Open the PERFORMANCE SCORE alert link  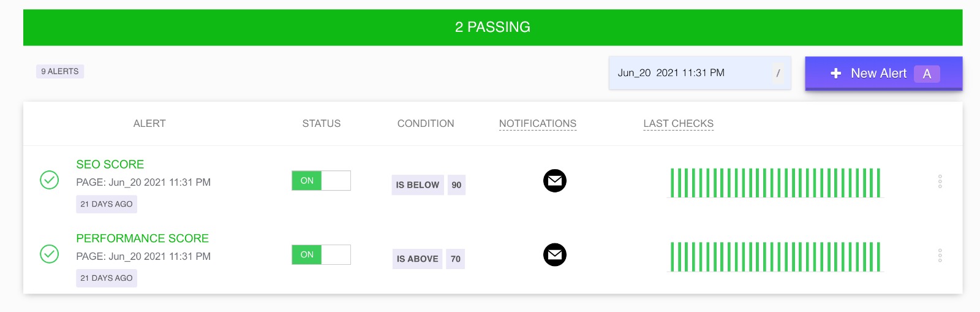click(x=142, y=238)
